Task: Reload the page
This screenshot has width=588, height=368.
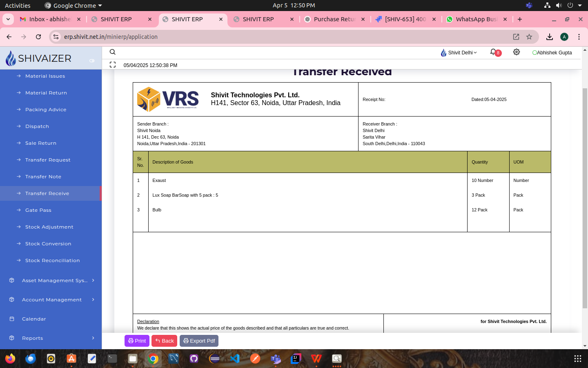Action: coord(38,37)
